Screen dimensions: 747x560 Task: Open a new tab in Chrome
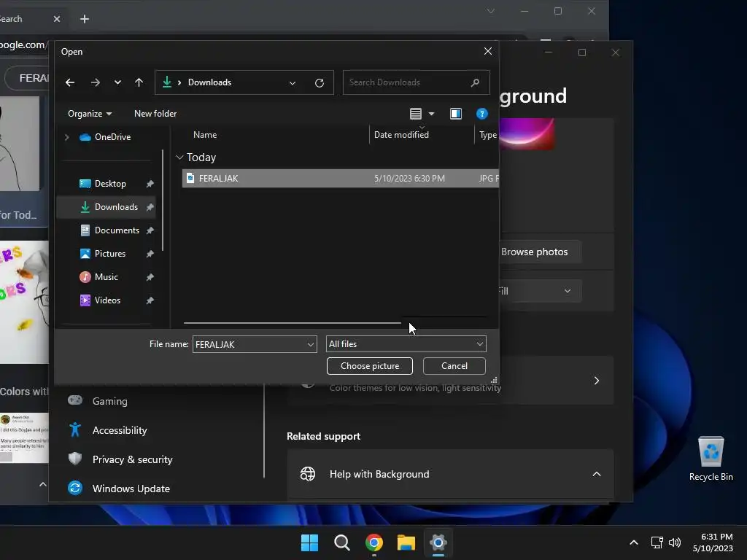[x=85, y=19]
